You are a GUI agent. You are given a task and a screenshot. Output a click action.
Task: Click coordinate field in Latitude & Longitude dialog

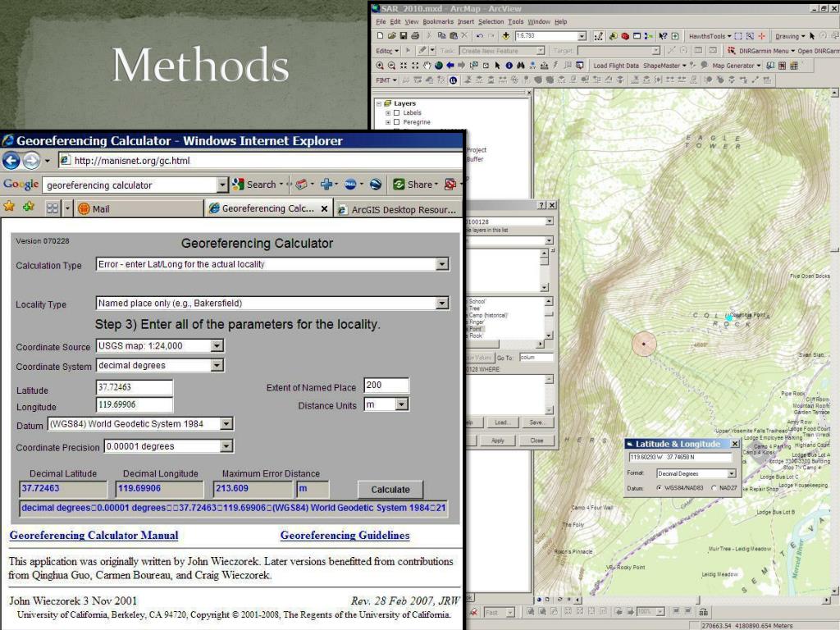680,457
